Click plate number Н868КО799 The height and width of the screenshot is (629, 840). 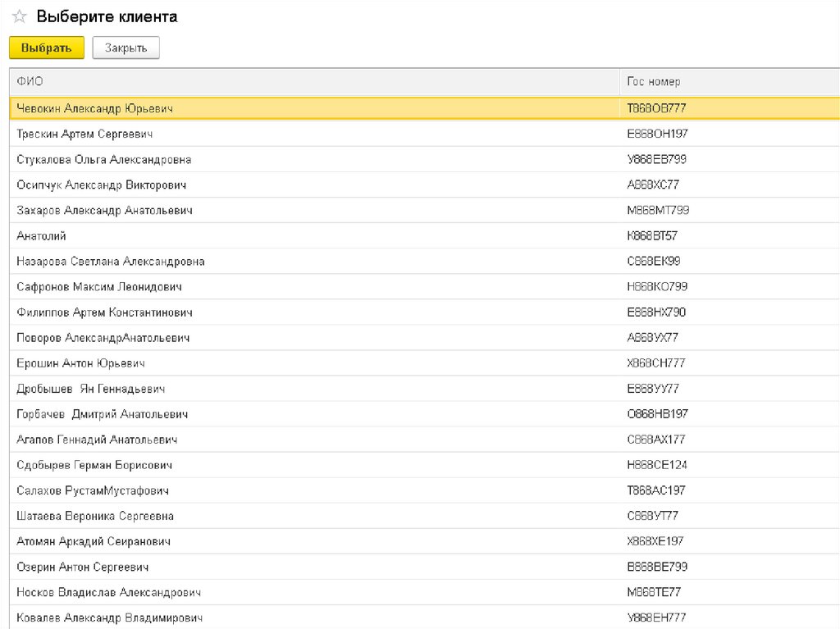click(x=657, y=287)
